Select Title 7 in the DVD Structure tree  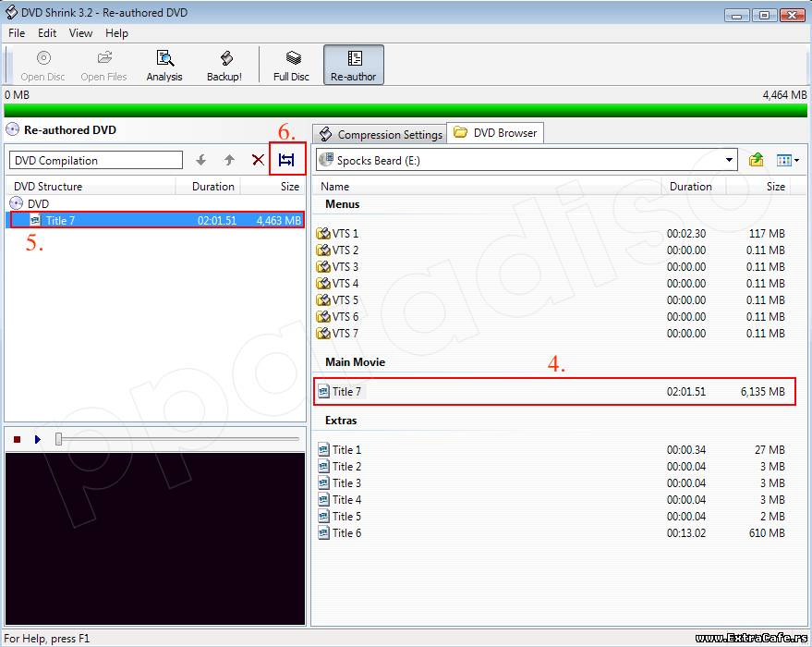(155, 220)
